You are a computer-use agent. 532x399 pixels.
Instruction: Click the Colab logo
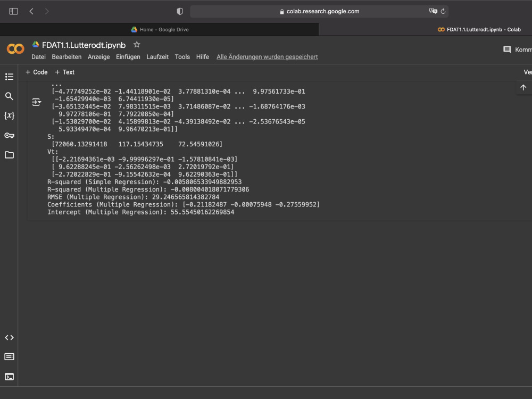(15, 49)
